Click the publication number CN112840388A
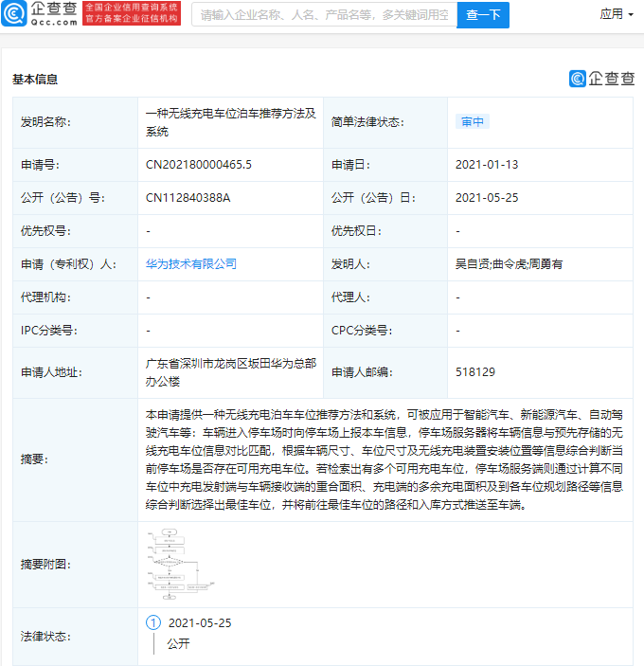 [x=188, y=198]
